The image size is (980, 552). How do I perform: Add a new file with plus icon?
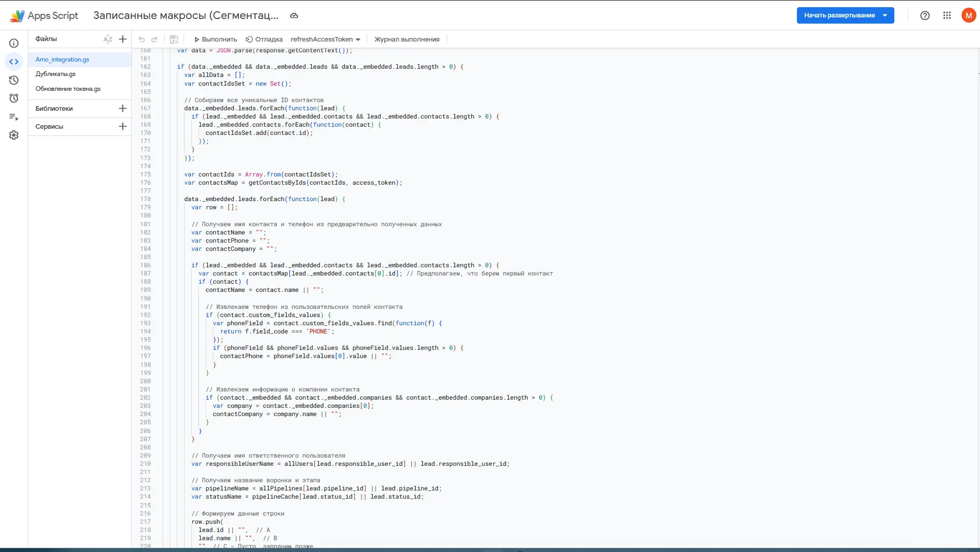123,40
